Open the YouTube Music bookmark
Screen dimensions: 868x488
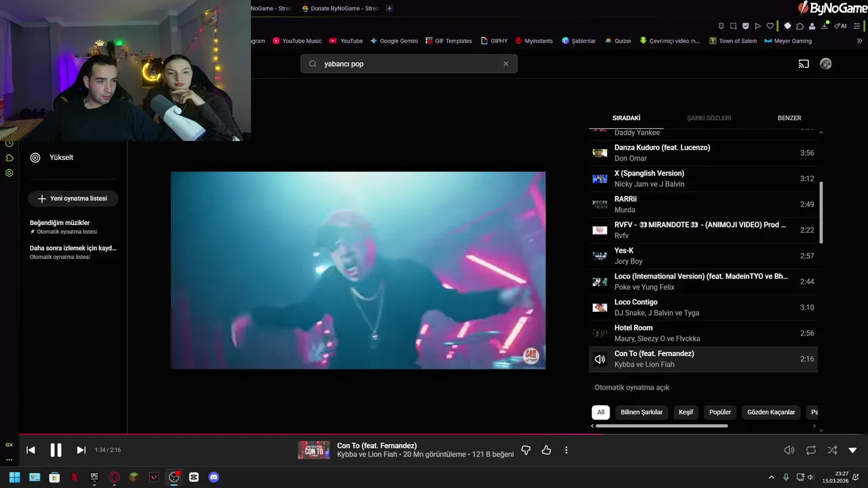297,41
